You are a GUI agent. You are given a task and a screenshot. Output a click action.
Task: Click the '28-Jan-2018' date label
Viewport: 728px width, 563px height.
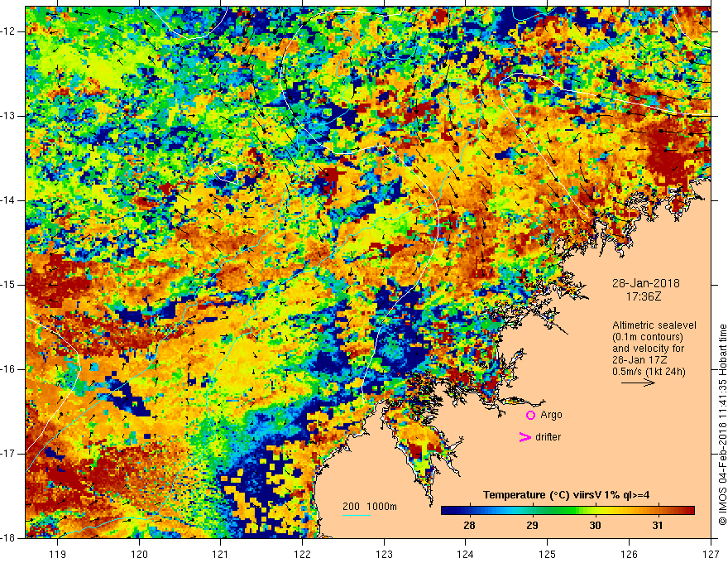click(x=646, y=283)
